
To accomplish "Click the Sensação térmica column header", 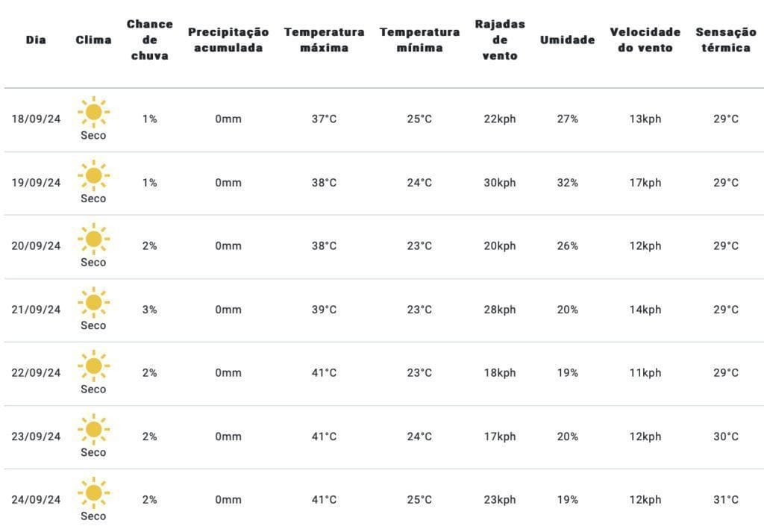I will (726, 40).
